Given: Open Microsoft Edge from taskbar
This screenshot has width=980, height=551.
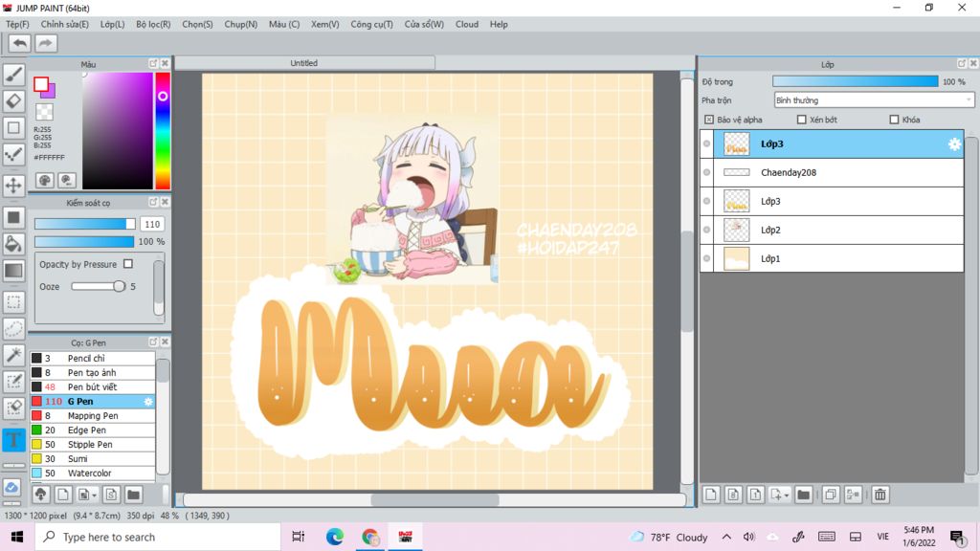Looking at the screenshot, I should [334, 537].
